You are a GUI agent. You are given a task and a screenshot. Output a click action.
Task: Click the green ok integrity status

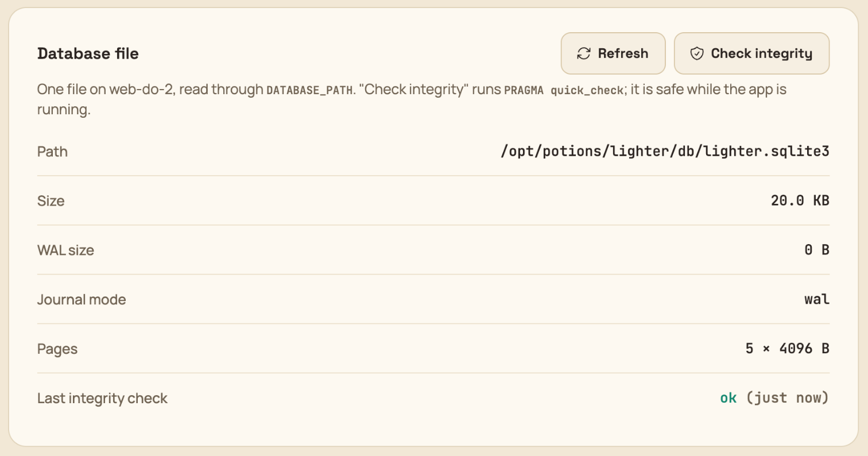[728, 398]
